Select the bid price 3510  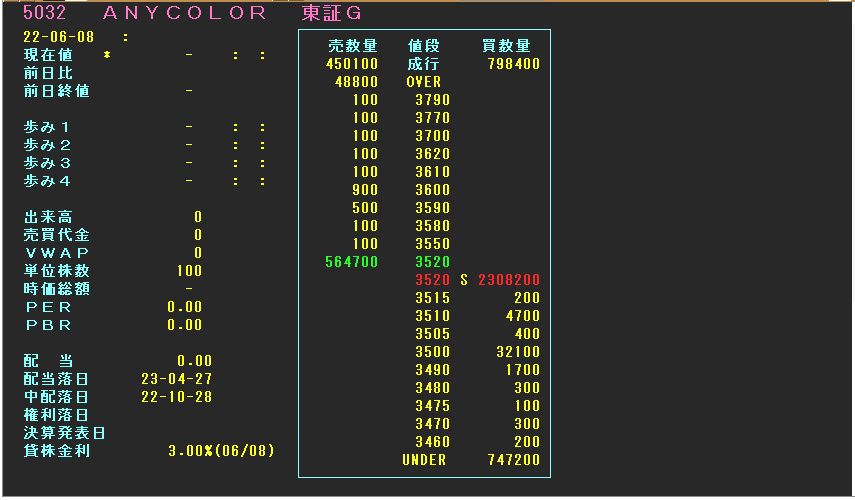pyautogui.click(x=432, y=316)
